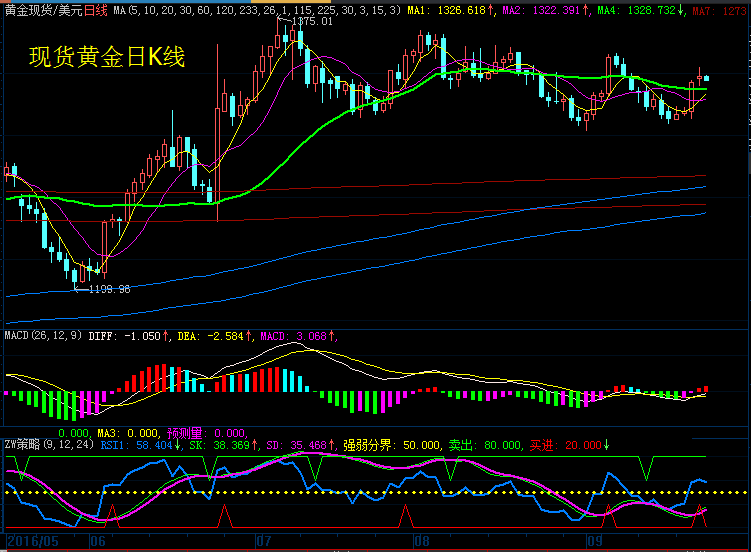Click the 1109.96 low price marker
Screen dimensions: 751x552
[x=108, y=289]
